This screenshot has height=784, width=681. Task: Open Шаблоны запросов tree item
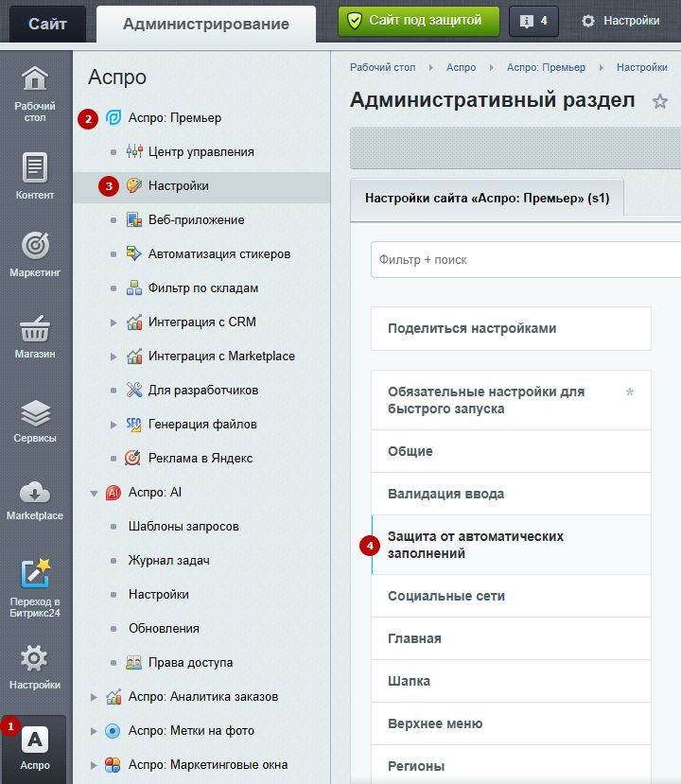[183, 527]
